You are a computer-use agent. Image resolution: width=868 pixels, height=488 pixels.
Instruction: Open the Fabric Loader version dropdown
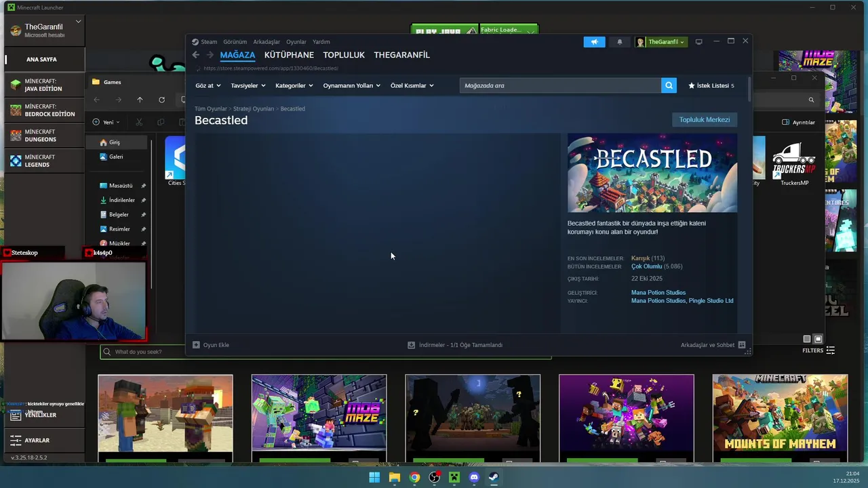click(x=509, y=30)
